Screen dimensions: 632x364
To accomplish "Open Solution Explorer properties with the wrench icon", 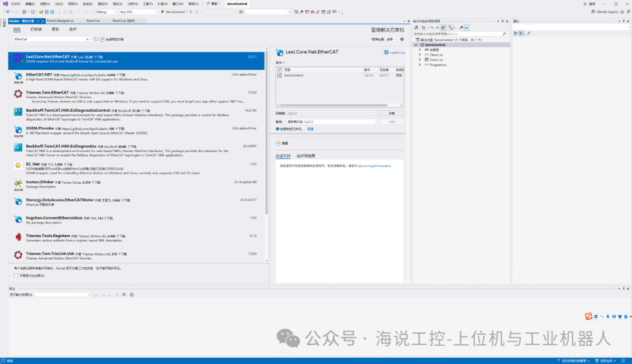I will click(x=461, y=28).
